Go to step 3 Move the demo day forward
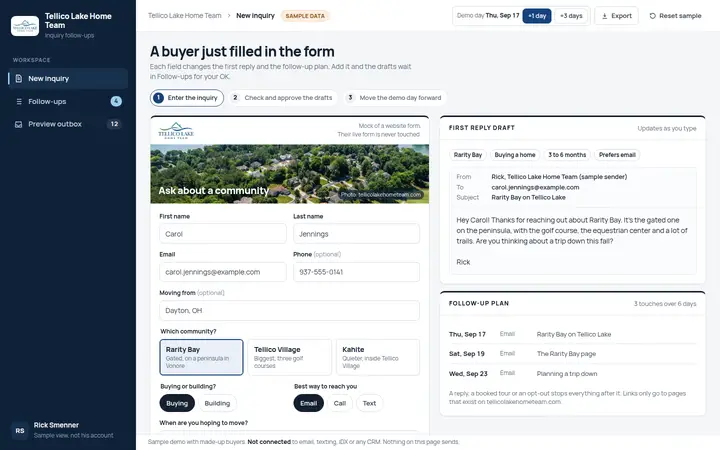 click(395, 98)
